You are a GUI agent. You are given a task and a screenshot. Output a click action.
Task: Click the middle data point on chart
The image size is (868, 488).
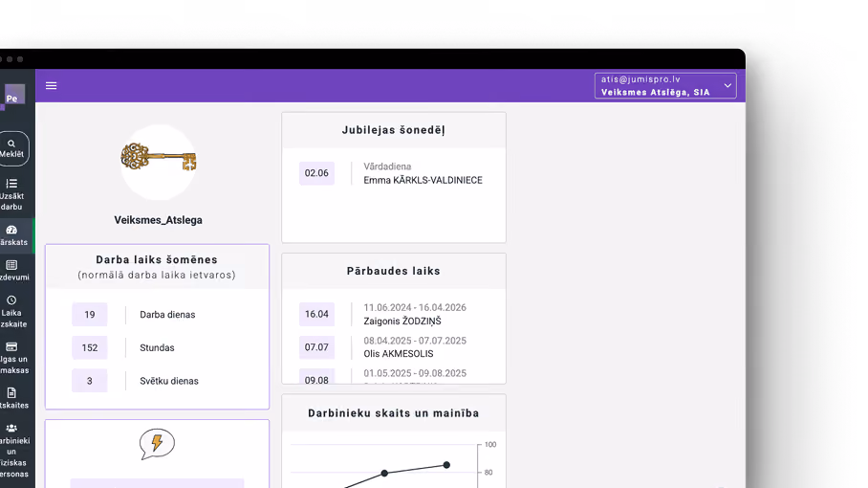point(384,473)
